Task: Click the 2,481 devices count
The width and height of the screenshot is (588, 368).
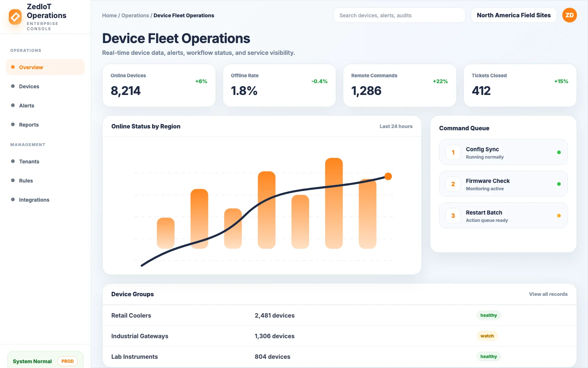Action: (275, 315)
